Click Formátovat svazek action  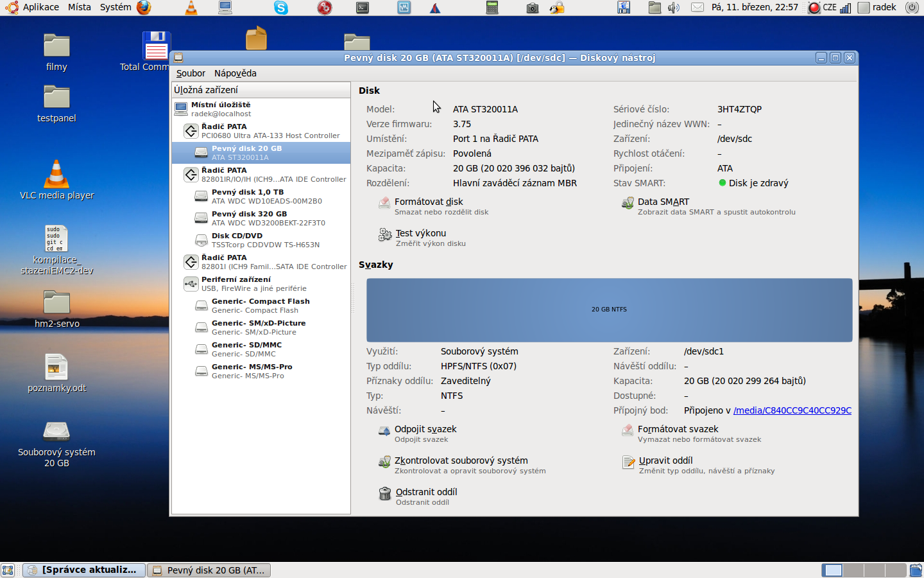click(x=678, y=430)
